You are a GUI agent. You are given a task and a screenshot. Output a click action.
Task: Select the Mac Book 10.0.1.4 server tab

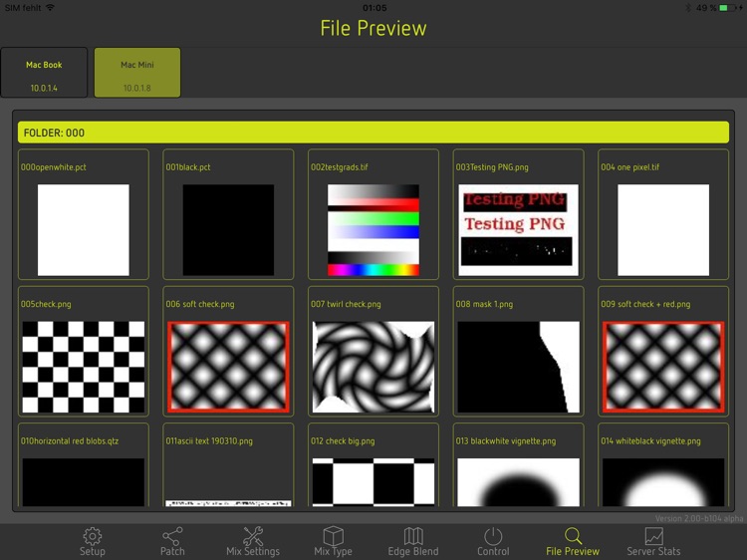coord(44,73)
